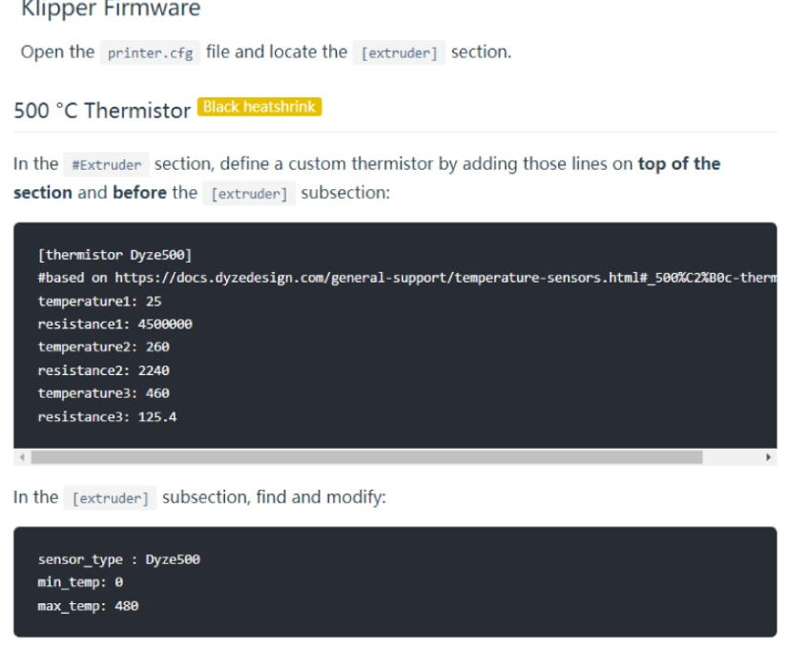The height and width of the screenshot is (672, 790).
Task: Click the Black heatshrink badge
Action: pyautogui.click(x=260, y=107)
